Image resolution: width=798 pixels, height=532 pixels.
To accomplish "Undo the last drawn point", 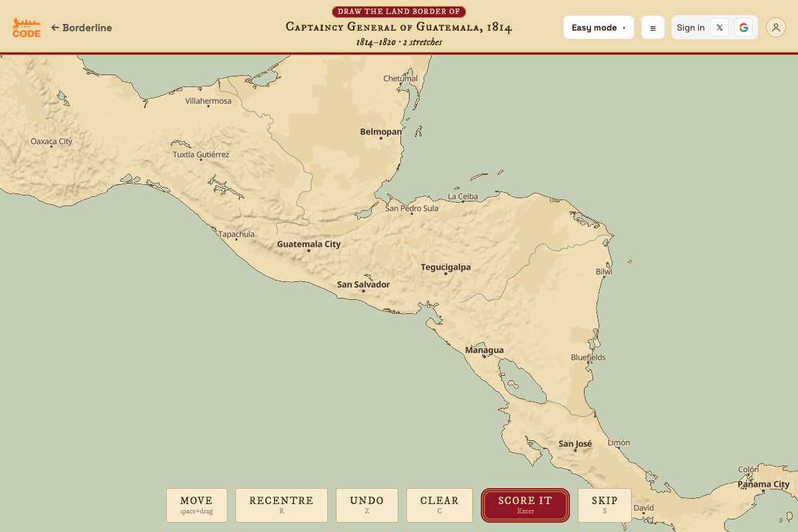I will pos(367,505).
